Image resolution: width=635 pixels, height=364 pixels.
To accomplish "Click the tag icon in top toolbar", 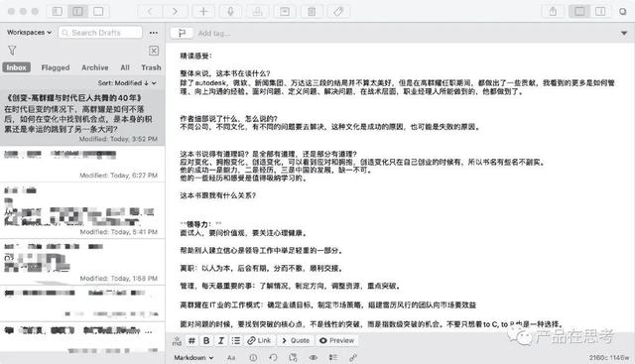I will (x=338, y=11).
